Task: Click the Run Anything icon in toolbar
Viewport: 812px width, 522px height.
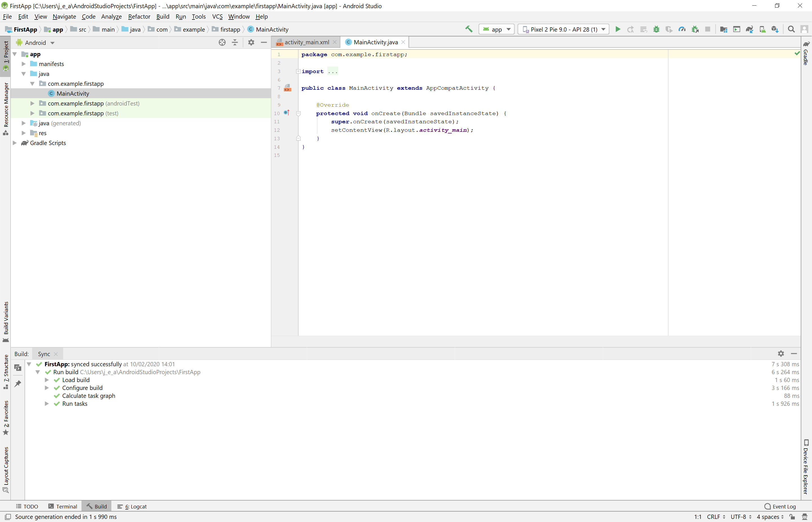Action: coord(736,29)
